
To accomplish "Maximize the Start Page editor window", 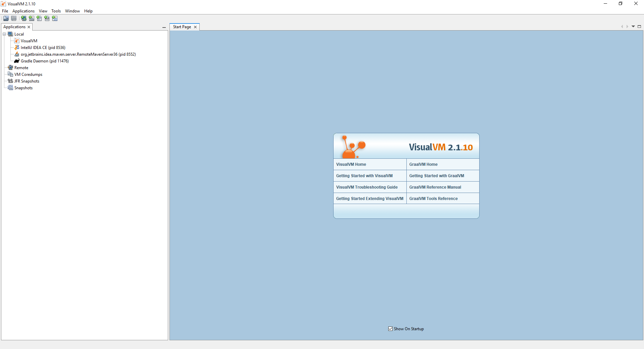I will [x=639, y=27].
